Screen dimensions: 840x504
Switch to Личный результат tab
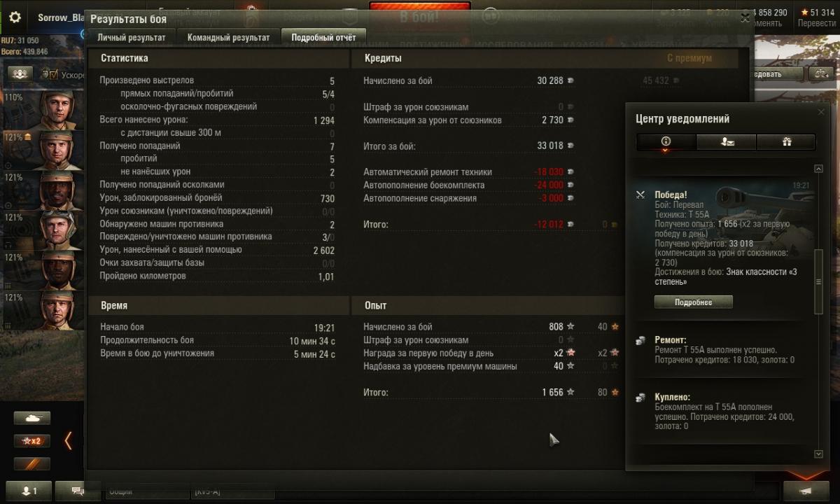click(132, 38)
